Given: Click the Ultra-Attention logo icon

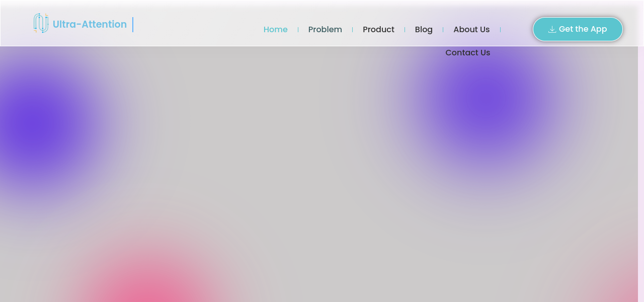Looking at the screenshot, I should (x=41, y=24).
